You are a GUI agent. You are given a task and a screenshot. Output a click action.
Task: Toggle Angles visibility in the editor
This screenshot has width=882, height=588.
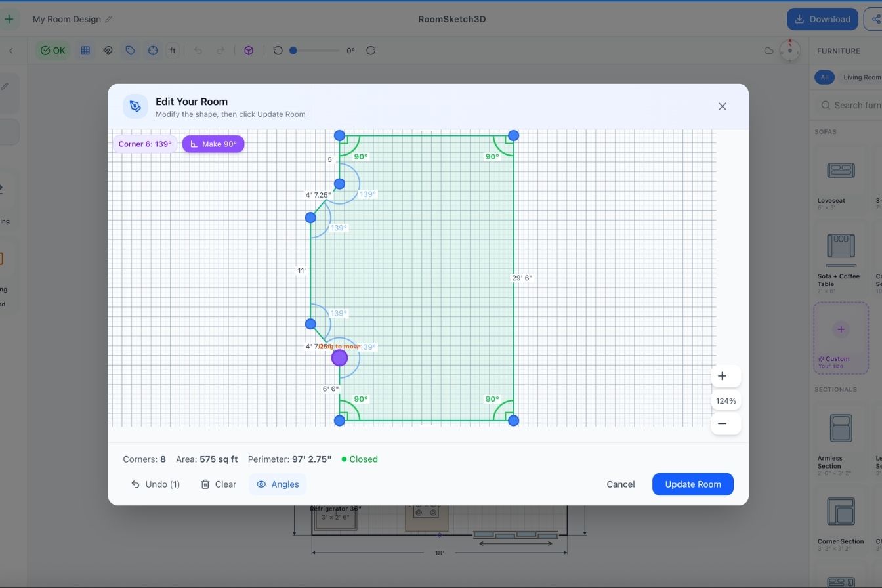(278, 484)
